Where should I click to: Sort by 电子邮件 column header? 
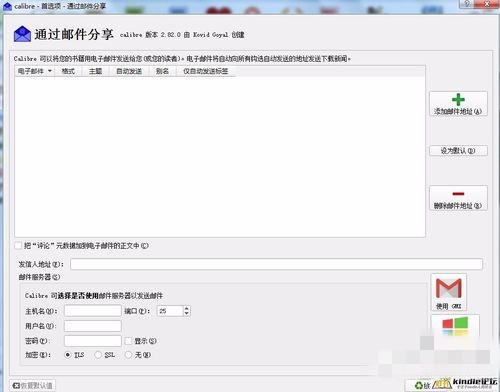click(x=35, y=71)
